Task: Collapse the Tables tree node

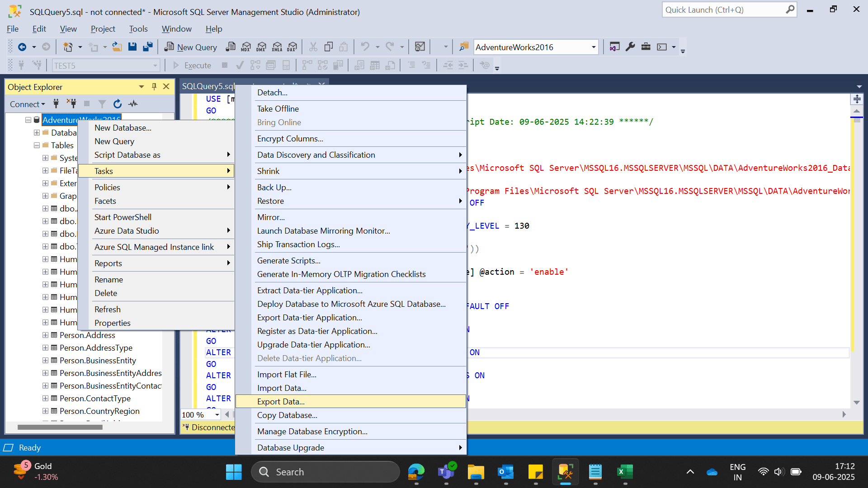Action: click(x=37, y=145)
